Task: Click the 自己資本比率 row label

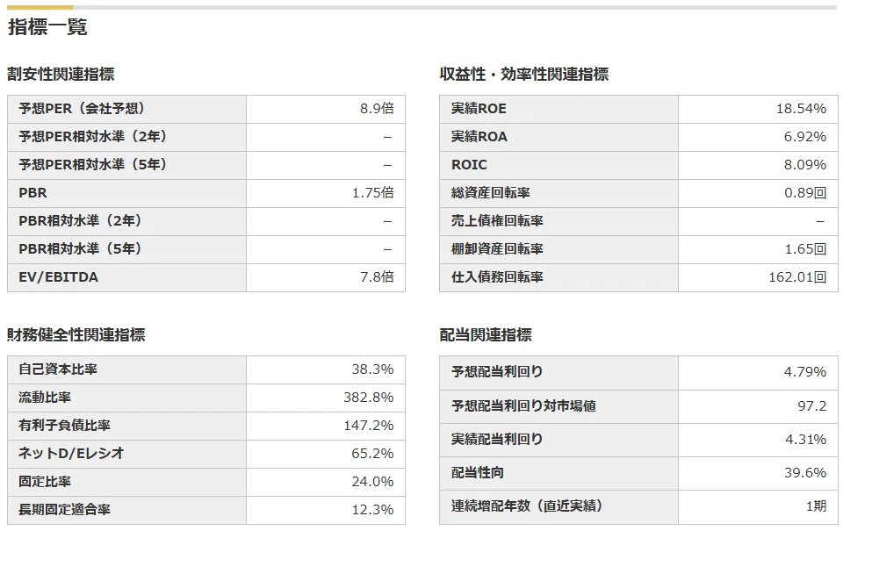Action: [58, 369]
